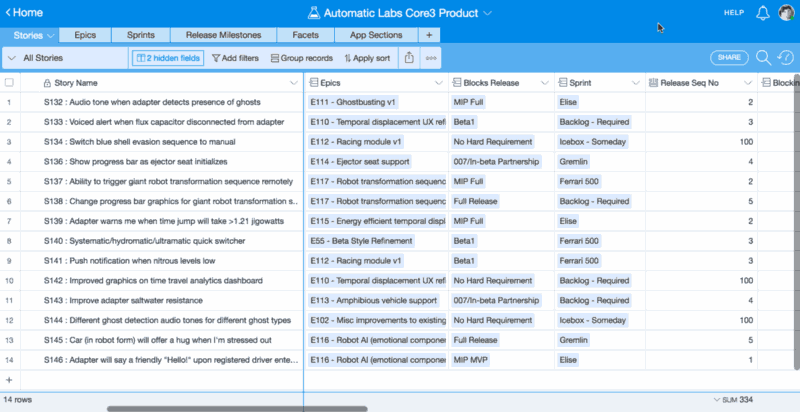Open the All Stories view switcher

click(x=65, y=58)
